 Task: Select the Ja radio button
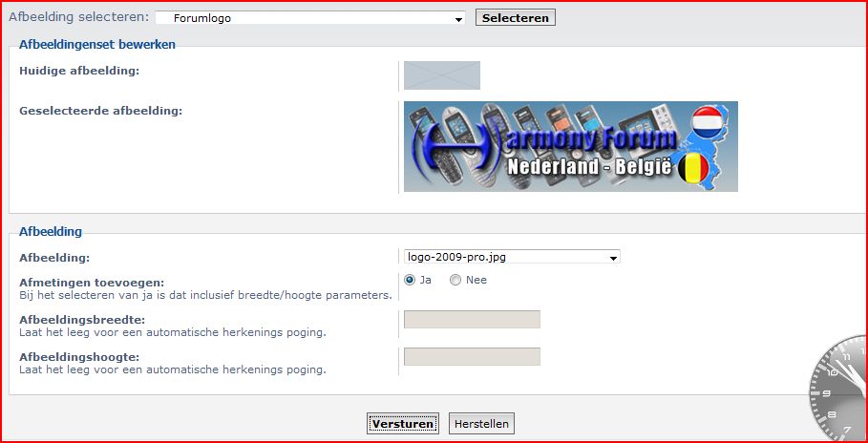coord(411,280)
